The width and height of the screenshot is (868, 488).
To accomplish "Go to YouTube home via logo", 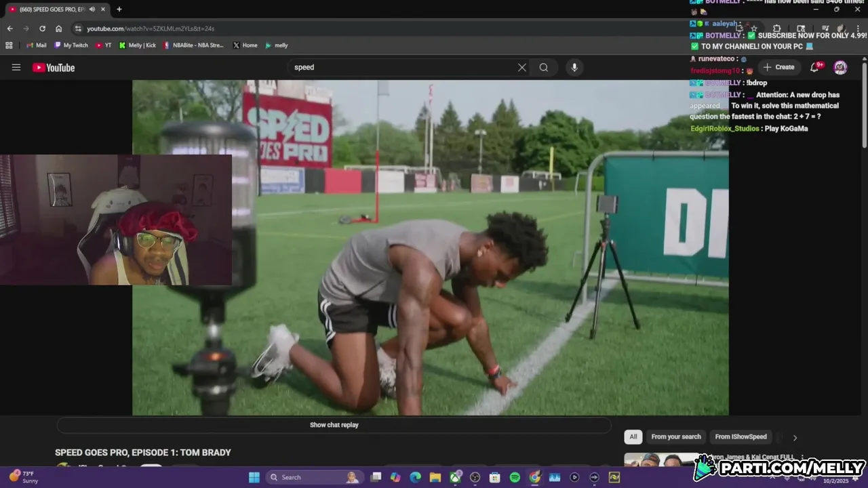I will (54, 67).
